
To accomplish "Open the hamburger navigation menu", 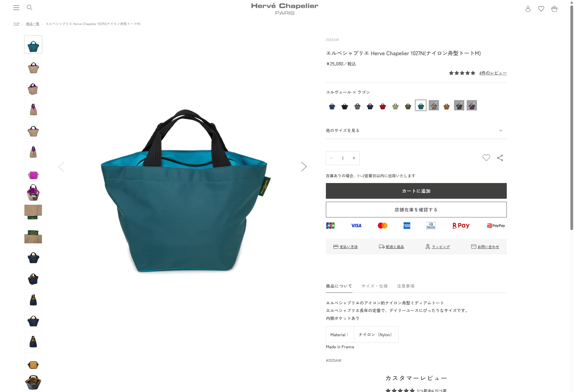I will point(16,8).
